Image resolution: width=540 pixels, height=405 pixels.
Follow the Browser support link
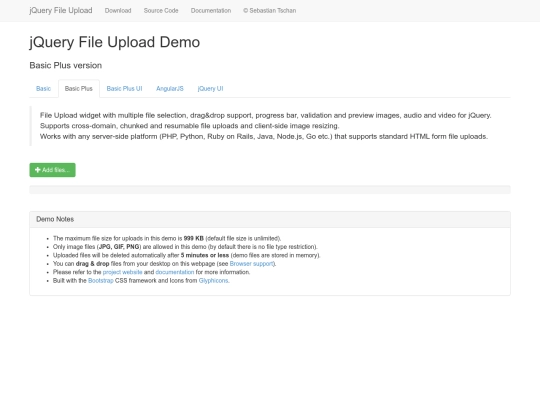251,263
